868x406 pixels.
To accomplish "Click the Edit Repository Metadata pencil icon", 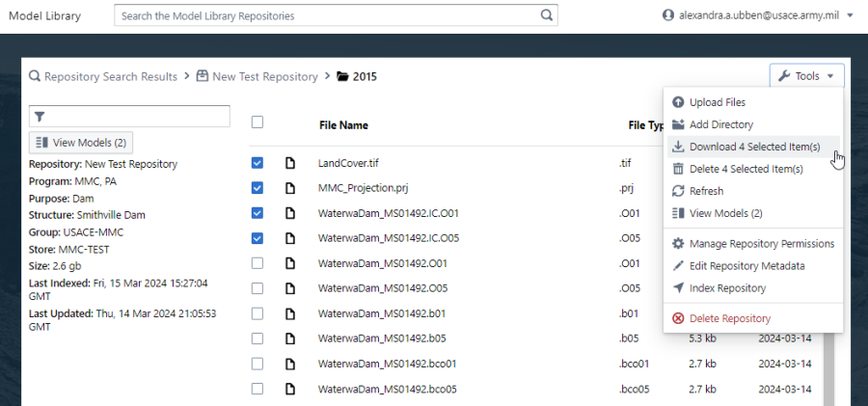I will 678,266.
